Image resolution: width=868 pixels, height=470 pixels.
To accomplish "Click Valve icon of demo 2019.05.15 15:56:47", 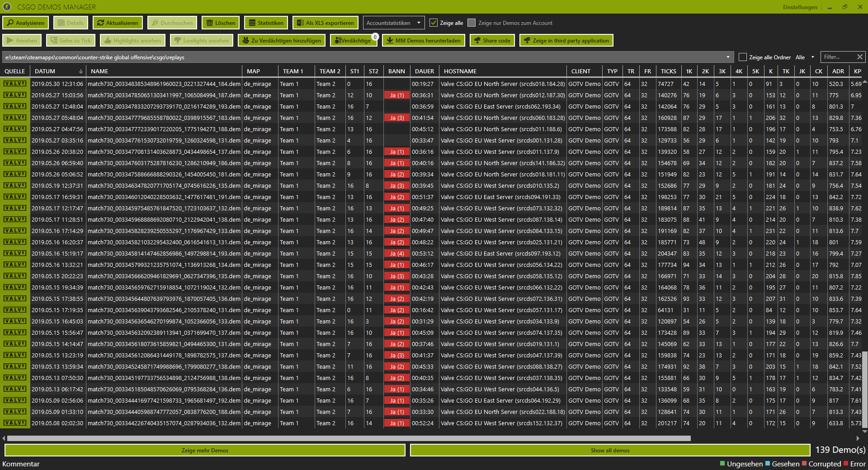I will coord(15,332).
